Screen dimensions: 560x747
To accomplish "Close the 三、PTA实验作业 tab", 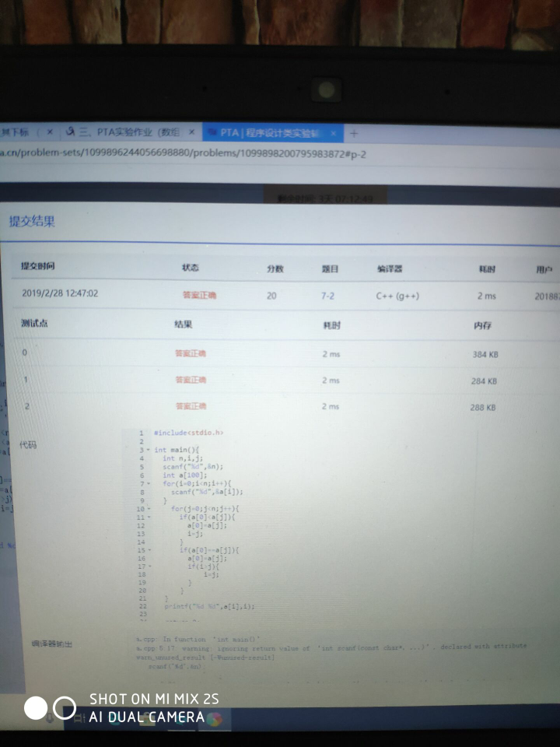I will tap(191, 132).
